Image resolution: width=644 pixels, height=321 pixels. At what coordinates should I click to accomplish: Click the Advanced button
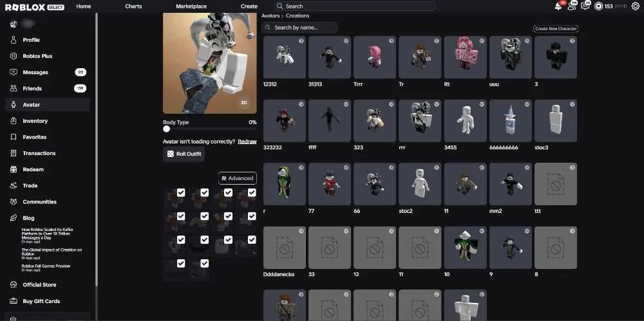point(238,178)
